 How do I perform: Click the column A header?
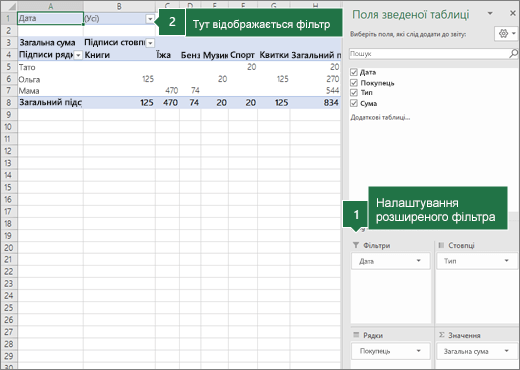50,6
